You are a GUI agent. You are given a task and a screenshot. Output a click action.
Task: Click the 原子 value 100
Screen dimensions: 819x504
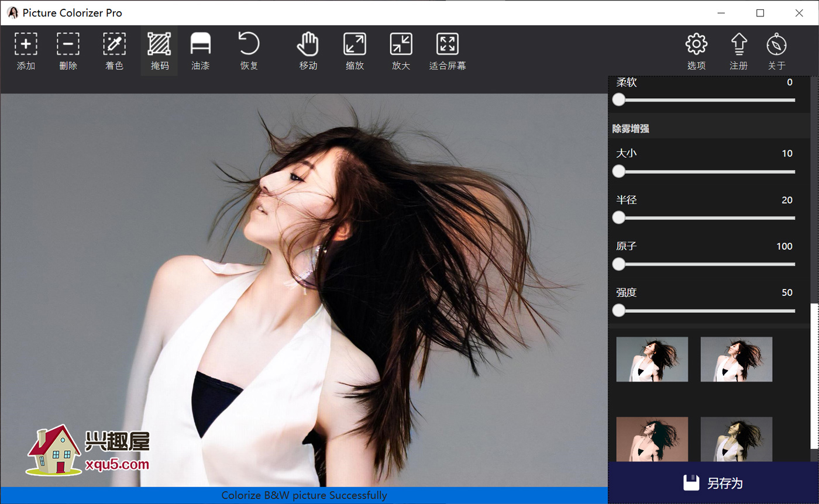coord(784,246)
